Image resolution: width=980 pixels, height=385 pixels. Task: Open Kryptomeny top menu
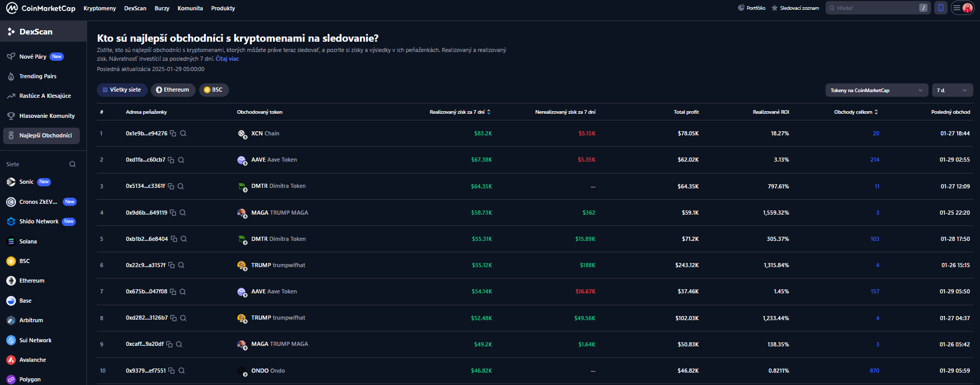click(99, 8)
